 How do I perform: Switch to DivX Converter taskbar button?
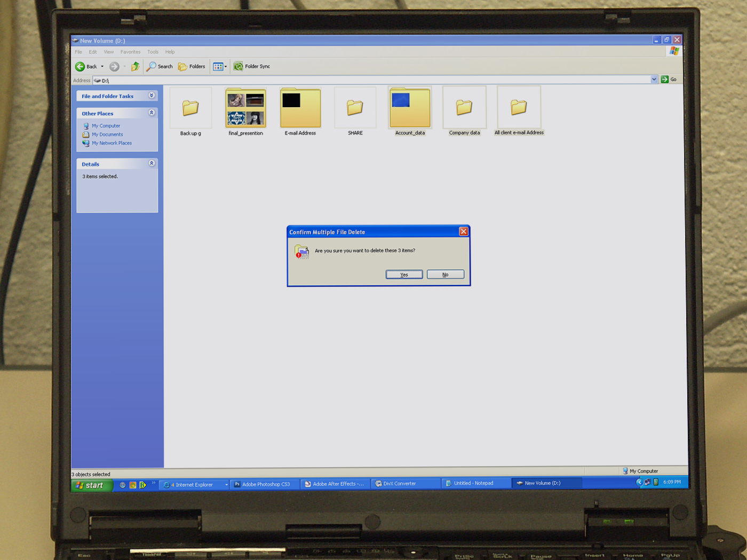pyautogui.click(x=407, y=484)
